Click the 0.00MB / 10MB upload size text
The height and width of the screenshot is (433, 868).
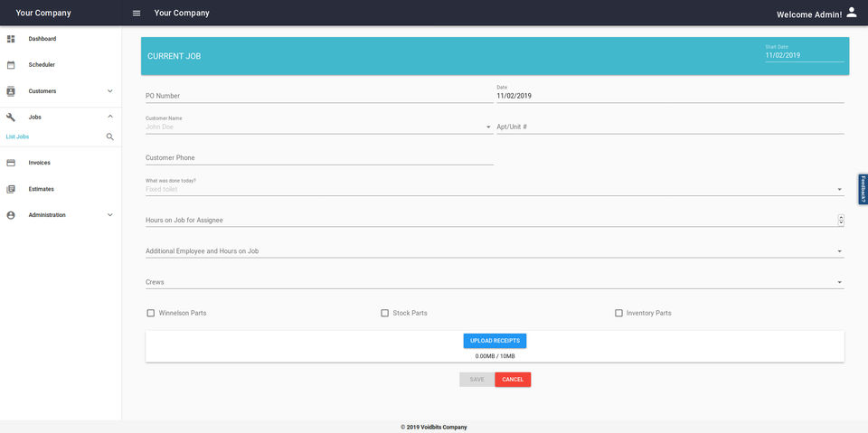pyautogui.click(x=495, y=356)
